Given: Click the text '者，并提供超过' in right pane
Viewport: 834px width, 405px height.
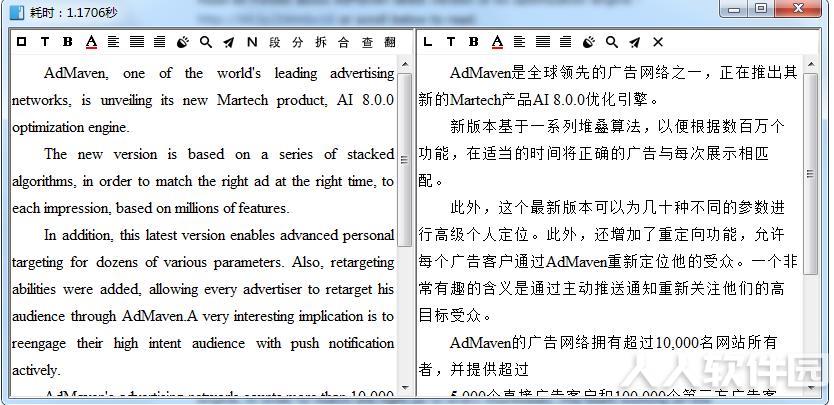Looking at the screenshot, I should (473, 369).
